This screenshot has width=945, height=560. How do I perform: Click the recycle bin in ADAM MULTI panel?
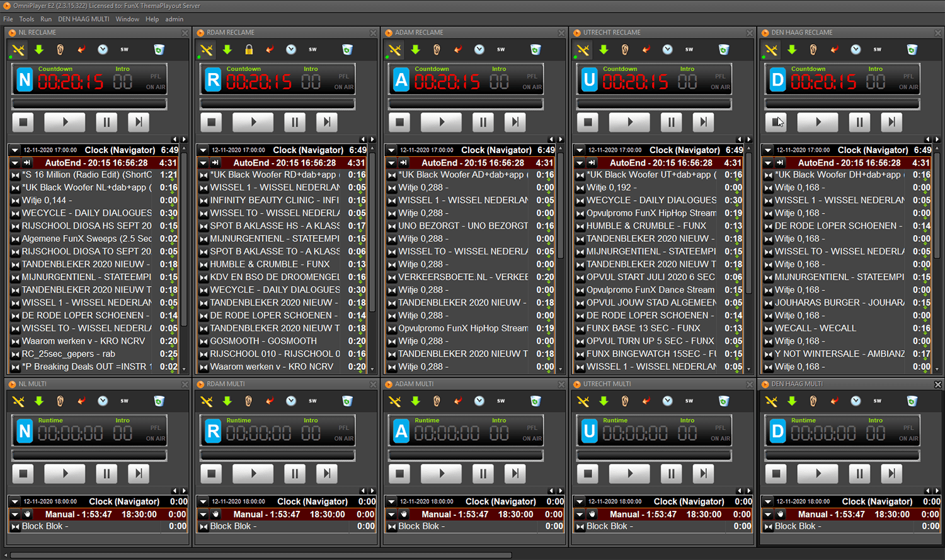click(x=535, y=401)
